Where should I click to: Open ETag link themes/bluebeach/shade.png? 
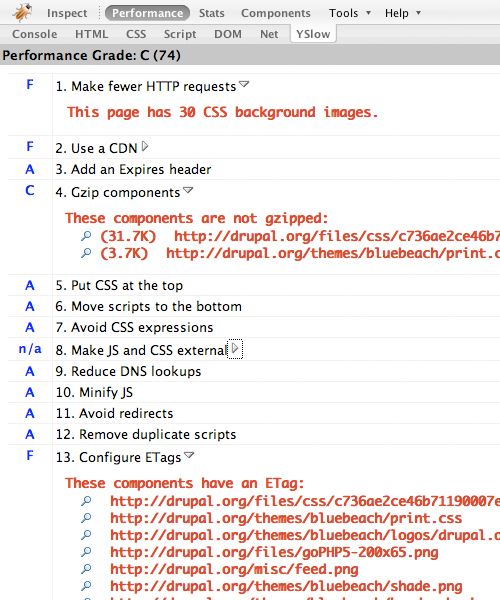tap(286, 586)
